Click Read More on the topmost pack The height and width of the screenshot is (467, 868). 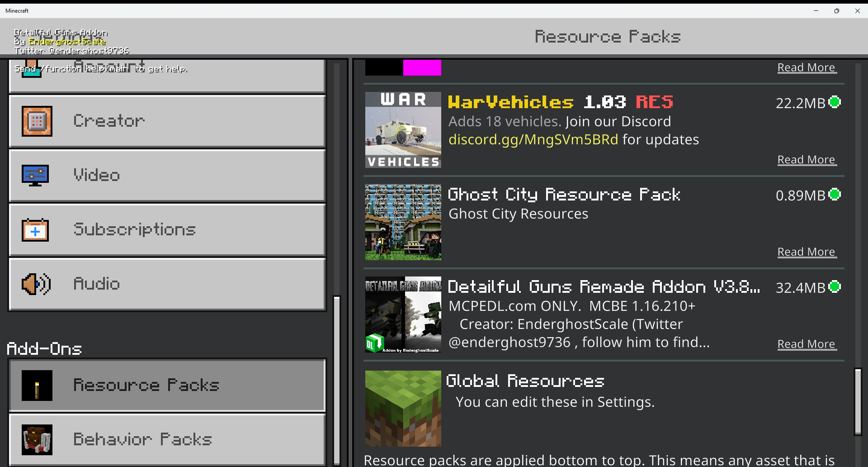point(807,67)
